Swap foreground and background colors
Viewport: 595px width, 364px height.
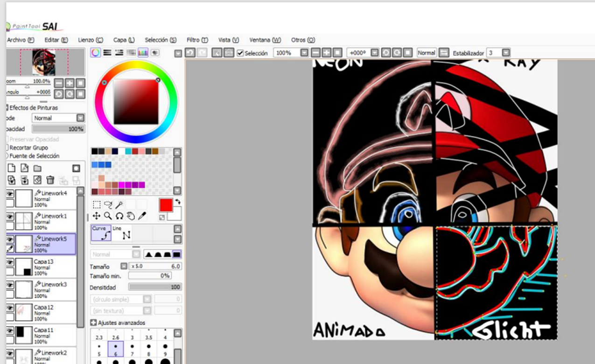point(177,202)
